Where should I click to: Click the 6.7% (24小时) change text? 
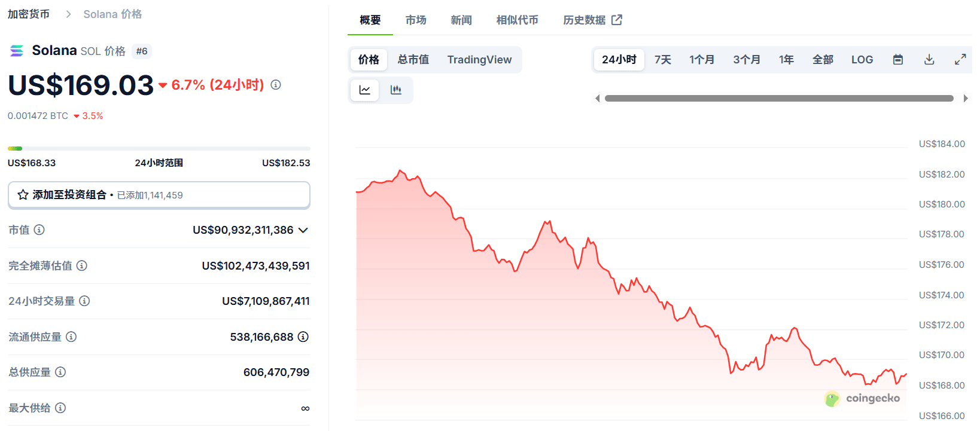coord(218,85)
